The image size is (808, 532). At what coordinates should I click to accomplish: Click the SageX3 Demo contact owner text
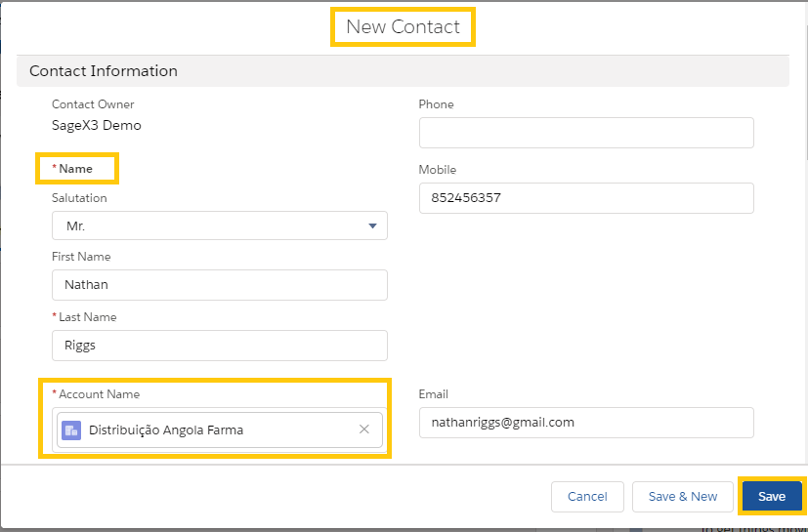97,126
